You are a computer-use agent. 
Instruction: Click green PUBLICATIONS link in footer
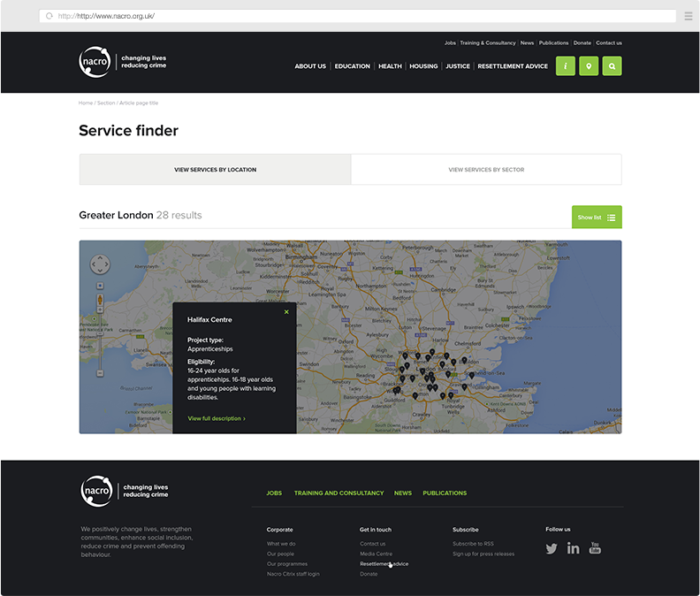click(x=445, y=493)
